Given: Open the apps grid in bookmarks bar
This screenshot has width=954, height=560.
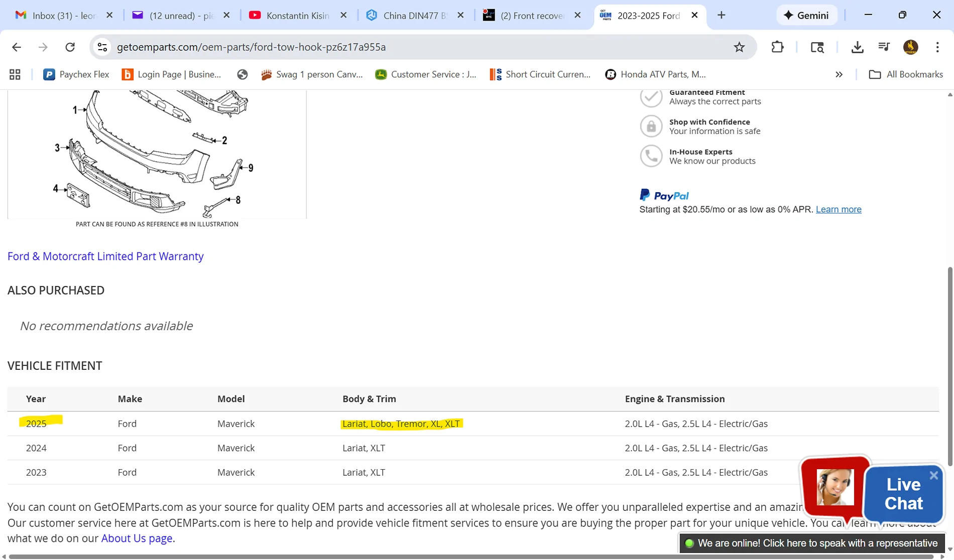Looking at the screenshot, I should pyautogui.click(x=15, y=74).
